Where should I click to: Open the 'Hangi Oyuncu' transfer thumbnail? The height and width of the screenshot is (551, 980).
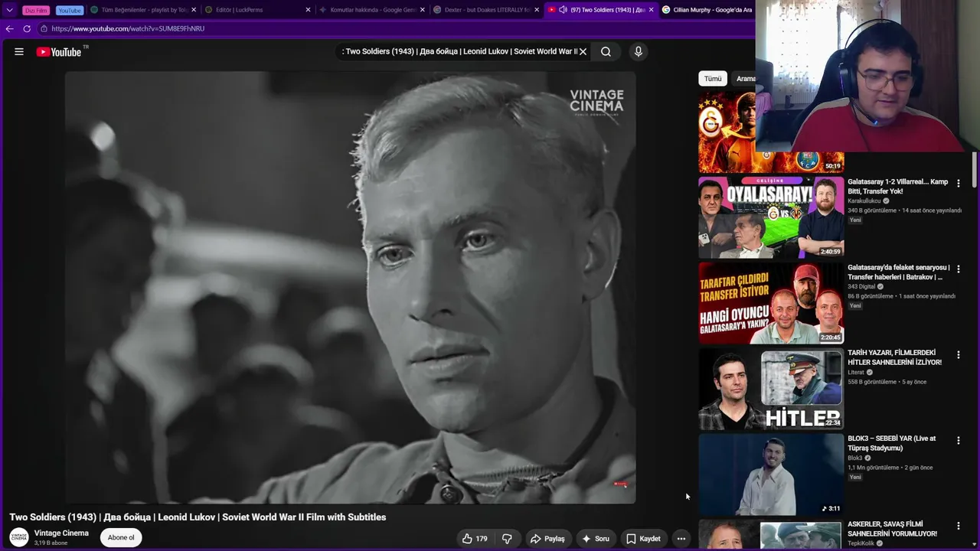tap(771, 303)
